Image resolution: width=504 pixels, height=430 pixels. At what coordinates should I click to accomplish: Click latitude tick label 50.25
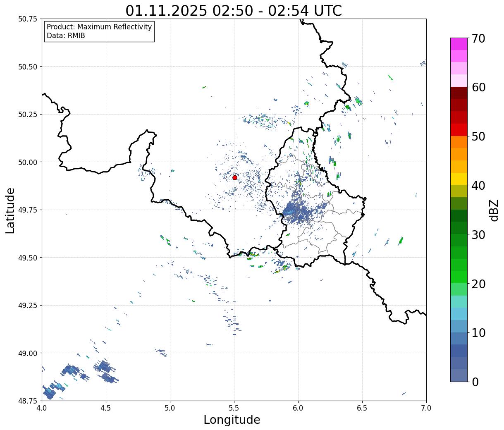pyautogui.click(x=28, y=115)
